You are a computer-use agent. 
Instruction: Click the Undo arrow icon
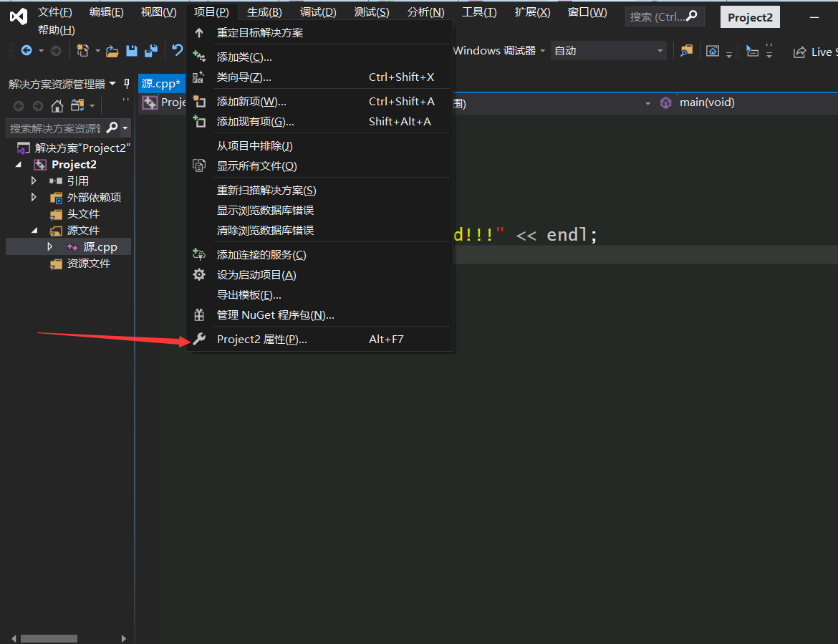point(177,51)
